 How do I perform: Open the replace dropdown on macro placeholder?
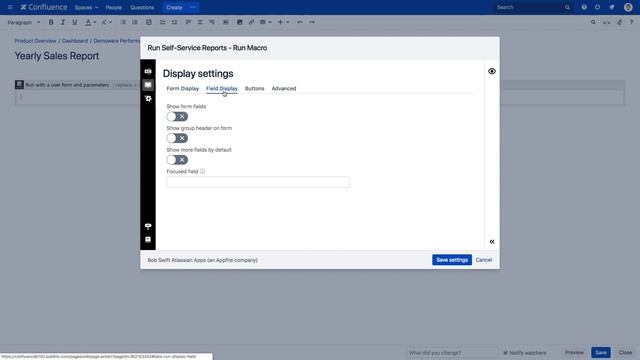(126, 85)
